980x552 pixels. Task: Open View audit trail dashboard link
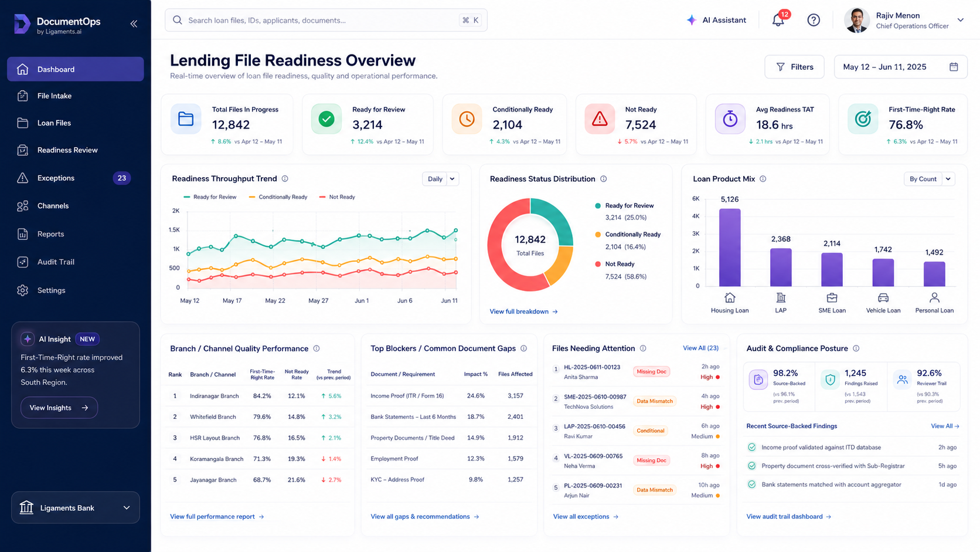[x=789, y=517]
